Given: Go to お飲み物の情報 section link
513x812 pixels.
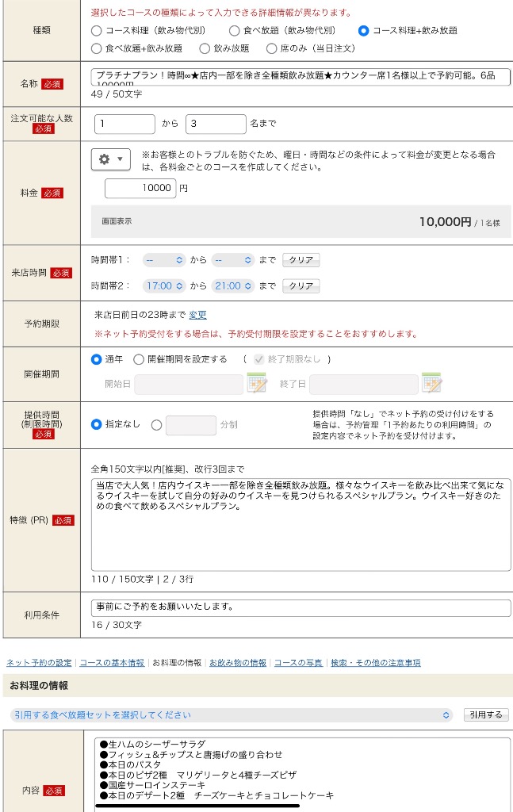Looking at the screenshot, I should coord(237,663).
